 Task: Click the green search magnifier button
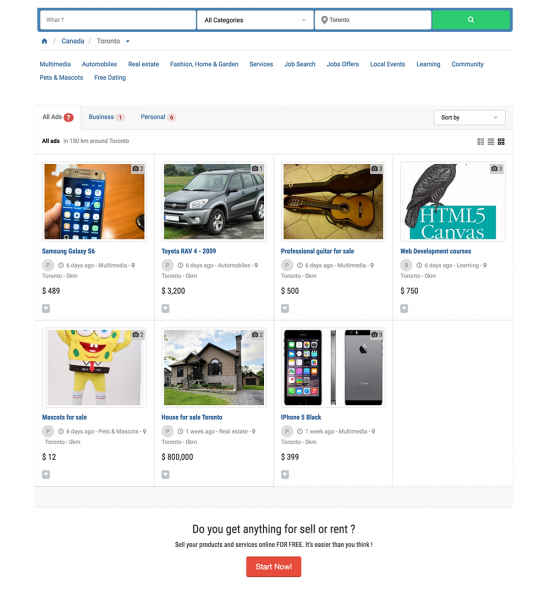pos(471,20)
